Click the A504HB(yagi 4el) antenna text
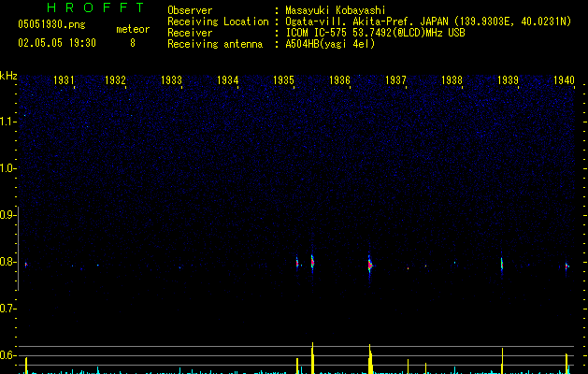Screen dimensions: 588x374 click(x=330, y=44)
